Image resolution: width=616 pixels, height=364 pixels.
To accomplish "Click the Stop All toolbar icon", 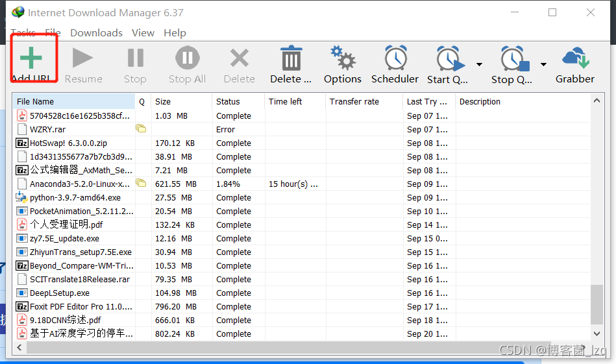I will 188,58.
